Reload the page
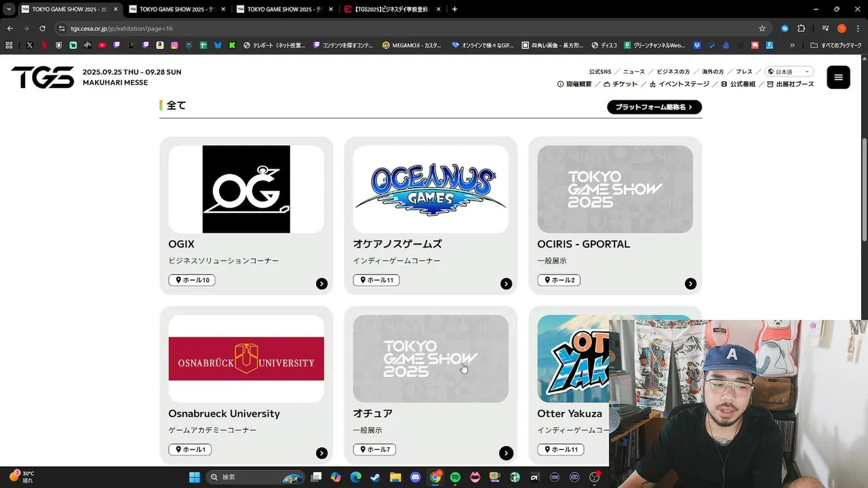Viewport: 868px width, 488px height. [x=42, y=28]
